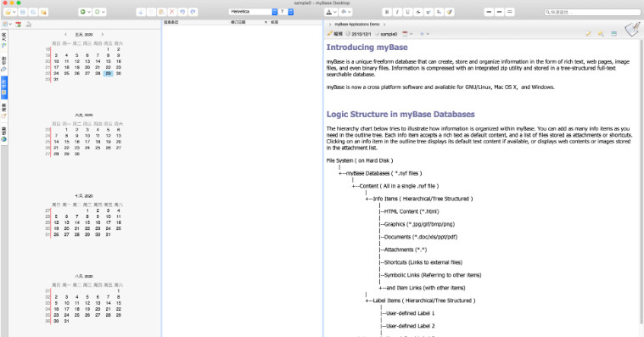The height and width of the screenshot is (337, 644).
Task: Set left alignment, first of three buttons
Action: click(489, 12)
